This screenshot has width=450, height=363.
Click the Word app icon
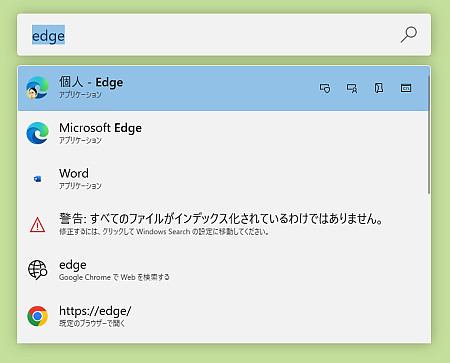[x=38, y=179]
